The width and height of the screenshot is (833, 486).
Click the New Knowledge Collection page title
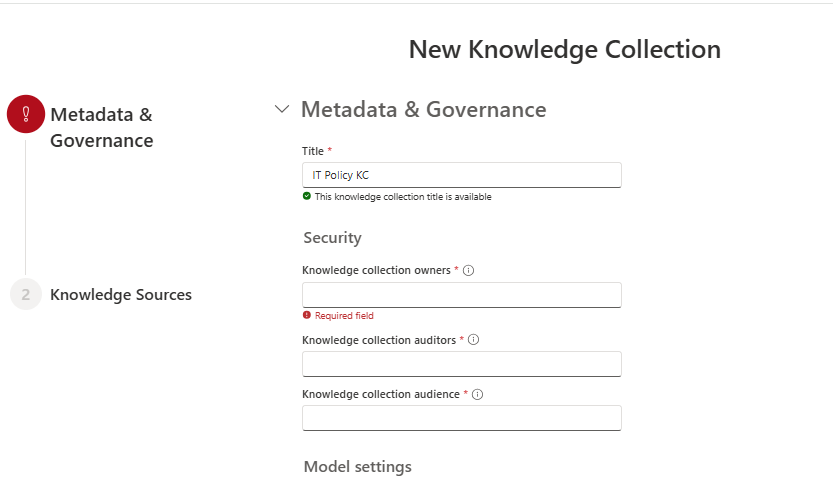coord(565,49)
